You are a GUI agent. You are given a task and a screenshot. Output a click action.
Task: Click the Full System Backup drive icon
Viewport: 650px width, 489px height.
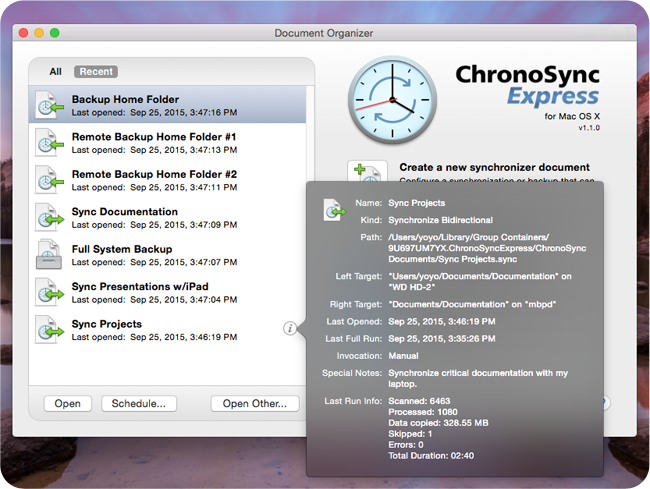(49, 254)
